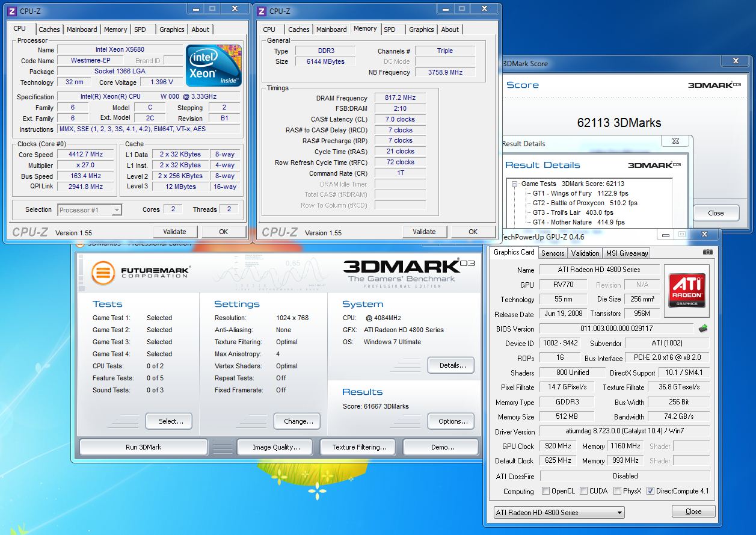The image size is (756, 535).
Task: Open the Processor #1 selection dropdown
Action: click(x=90, y=210)
